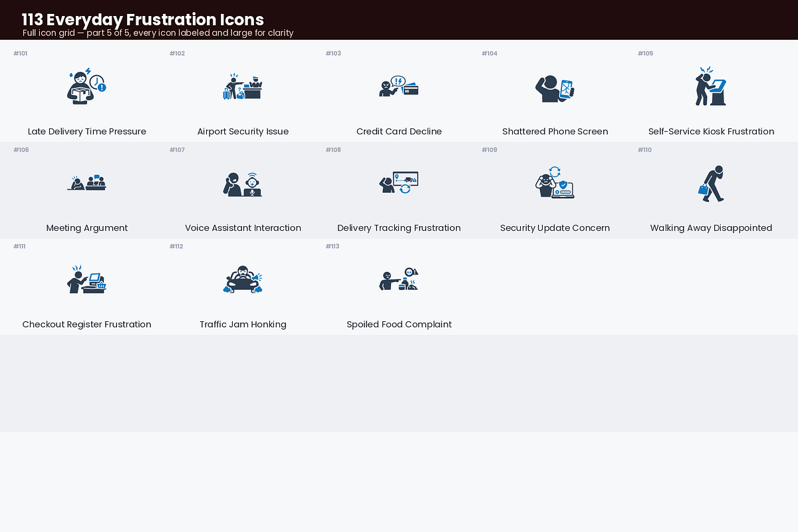The height and width of the screenshot is (532, 798).
Task: Click the 'Full icon grid' subtitle line
Action: click(x=158, y=33)
